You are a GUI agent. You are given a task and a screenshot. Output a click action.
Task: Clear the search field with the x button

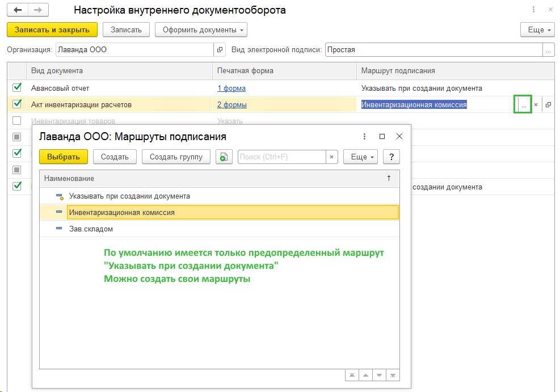point(331,157)
